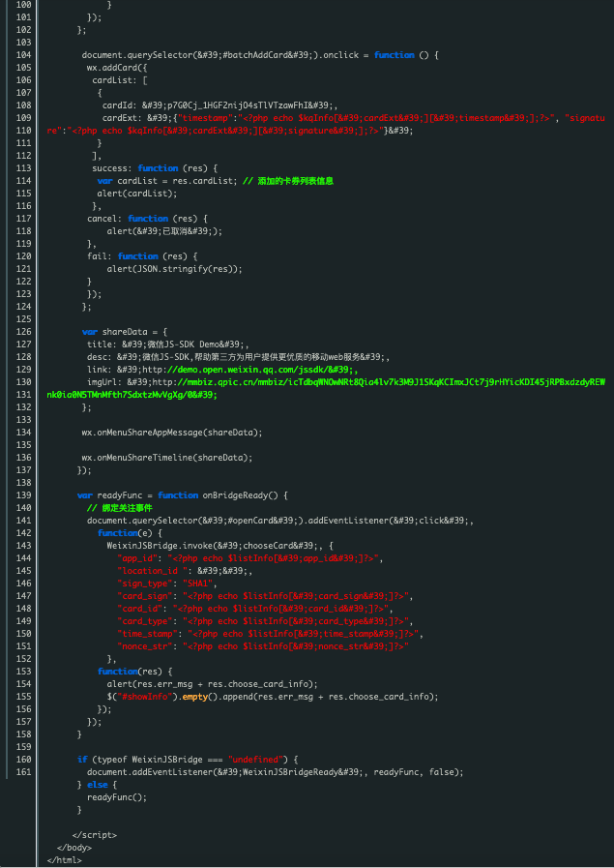614x868 pixels.
Task: Click the green comment '添加的卡券列表信息'
Action: tap(295, 181)
